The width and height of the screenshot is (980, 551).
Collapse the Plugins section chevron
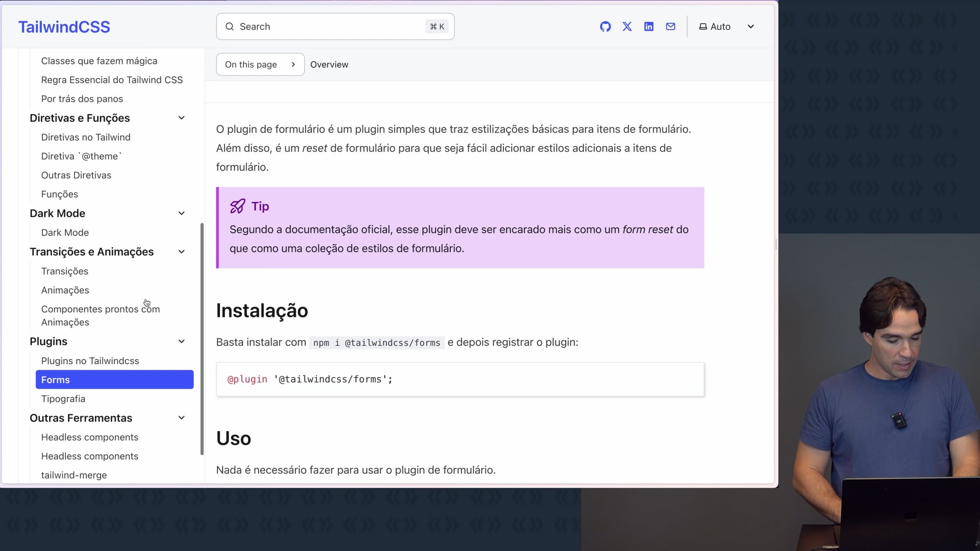[181, 341]
